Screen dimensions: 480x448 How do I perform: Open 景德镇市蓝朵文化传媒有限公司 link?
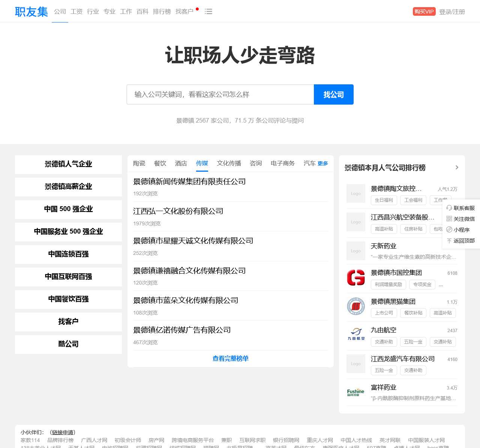click(x=186, y=300)
